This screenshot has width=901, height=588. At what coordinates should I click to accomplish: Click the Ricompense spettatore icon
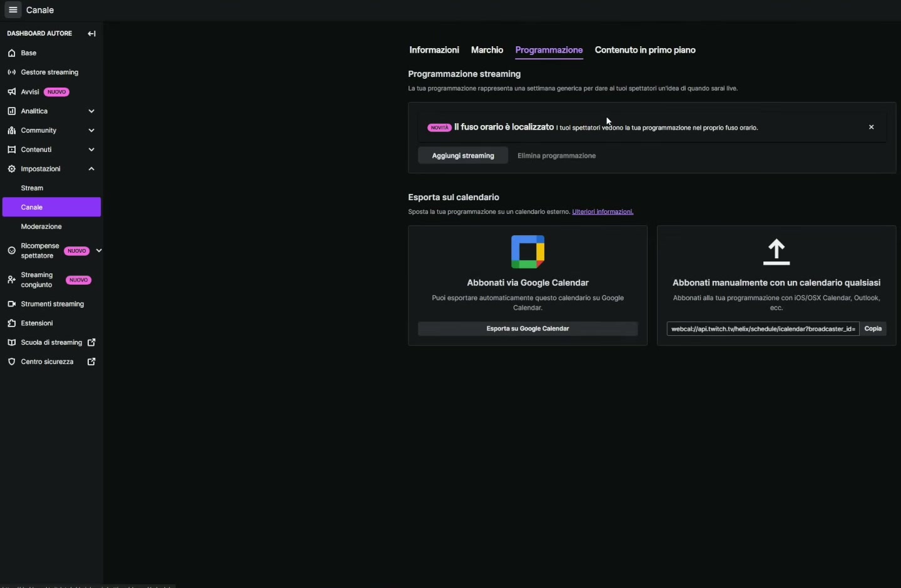coord(11,251)
